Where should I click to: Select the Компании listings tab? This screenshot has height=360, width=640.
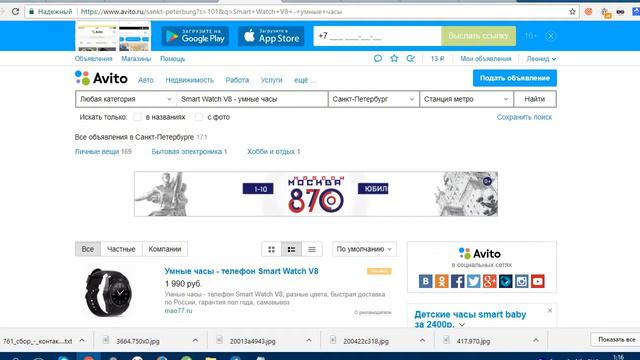point(165,249)
